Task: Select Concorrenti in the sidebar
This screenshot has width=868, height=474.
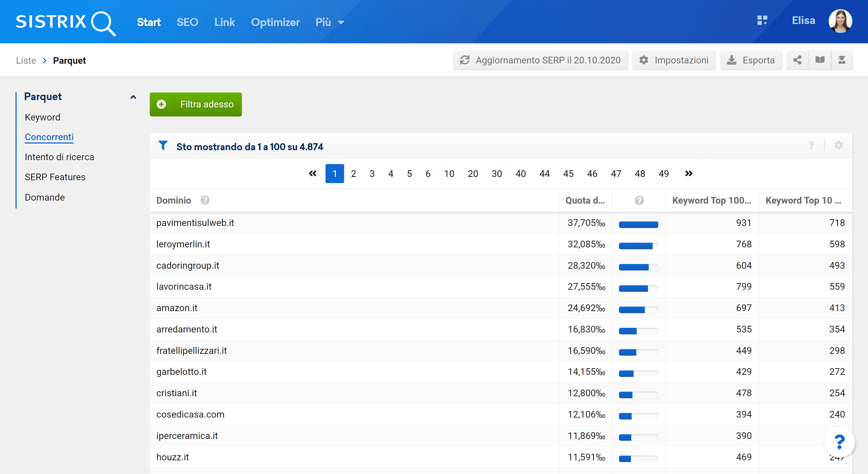Action: click(49, 137)
